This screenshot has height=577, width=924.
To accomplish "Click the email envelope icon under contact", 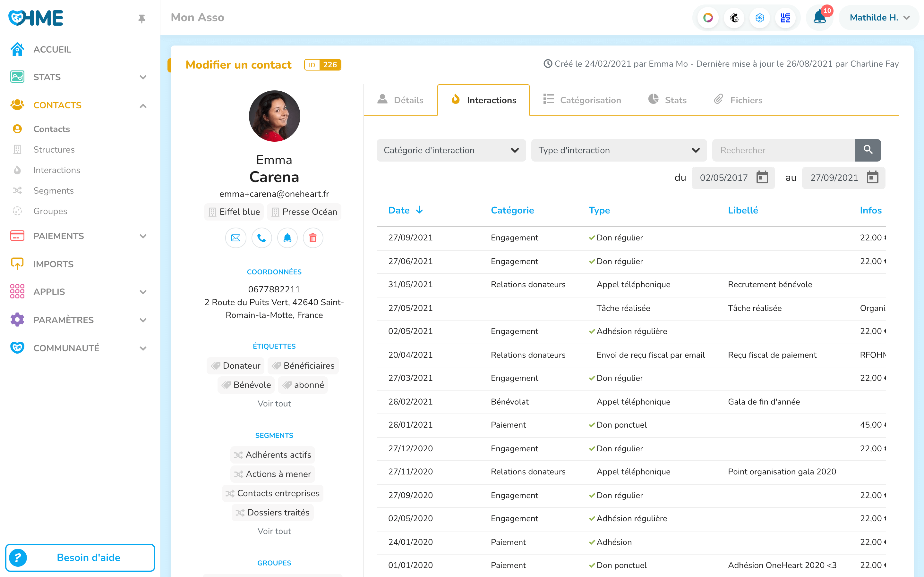I will (235, 238).
